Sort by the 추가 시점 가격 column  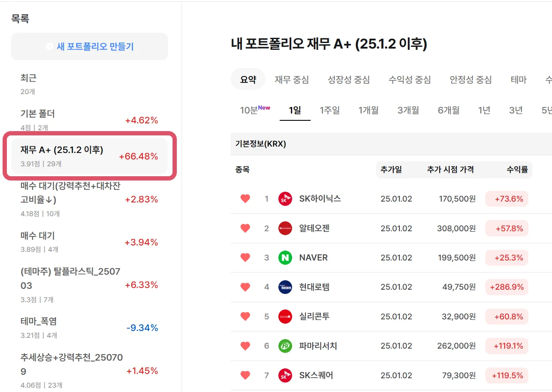[x=450, y=169]
